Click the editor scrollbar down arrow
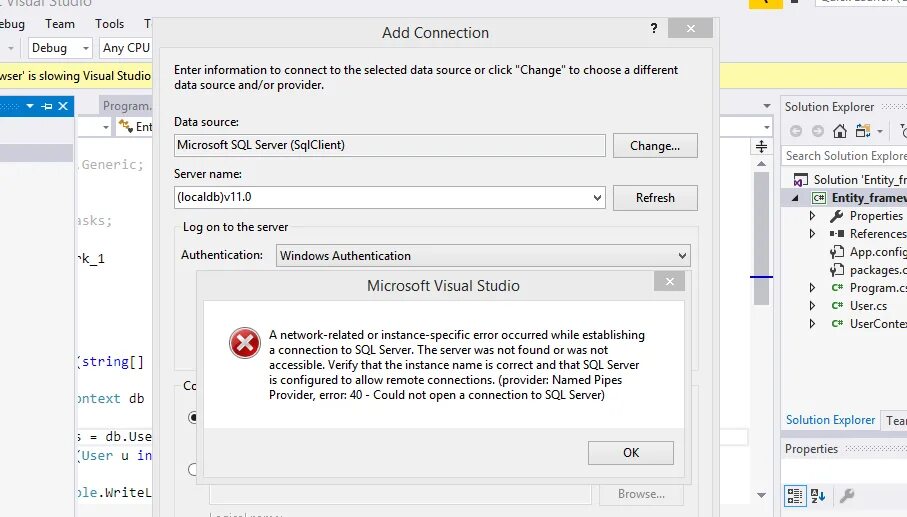The width and height of the screenshot is (907, 517). (x=761, y=495)
